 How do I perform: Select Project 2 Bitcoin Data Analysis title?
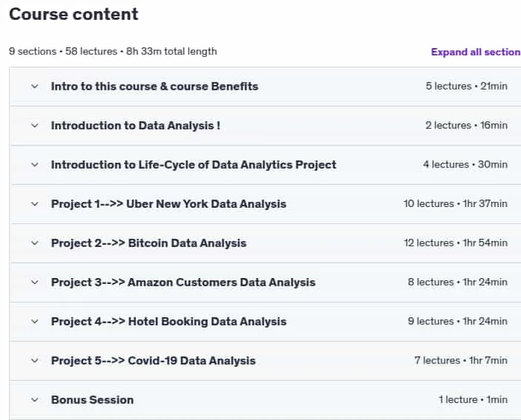click(149, 243)
